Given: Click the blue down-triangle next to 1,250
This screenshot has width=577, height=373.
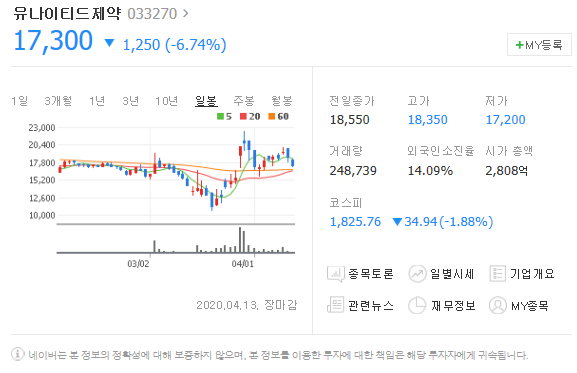Looking at the screenshot, I should click(109, 43).
